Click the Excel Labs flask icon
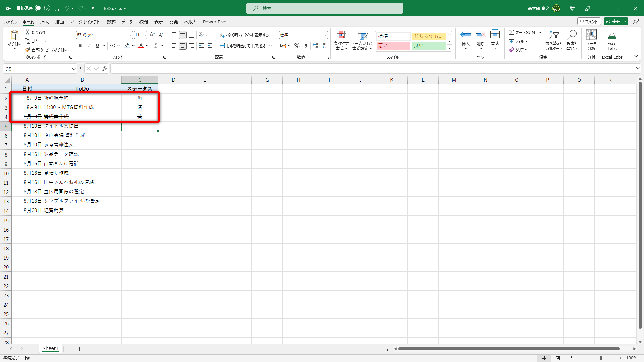 click(612, 35)
